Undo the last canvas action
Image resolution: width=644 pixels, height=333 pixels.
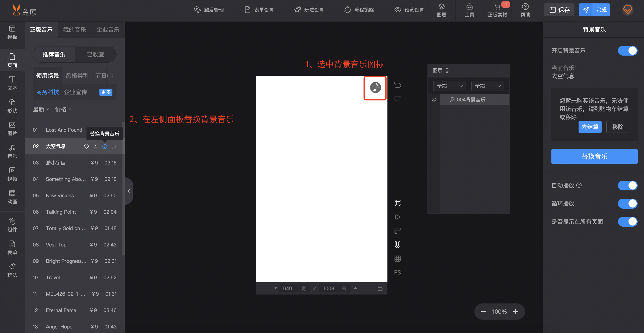[x=397, y=85]
